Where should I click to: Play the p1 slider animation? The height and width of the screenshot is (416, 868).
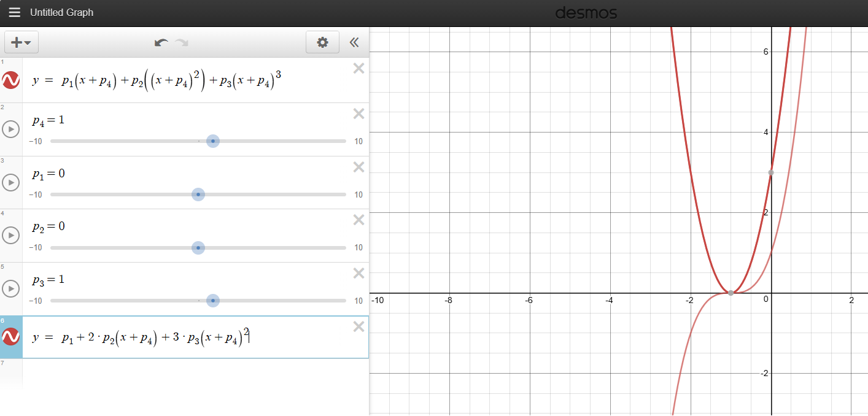pos(11,182)
